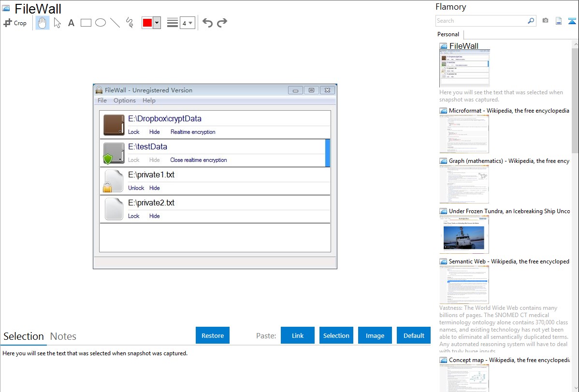Image resolution: width=579 pixels, height=392 pixels.
Task: Click the Graph (mathematics) title text
Action: point(509,161)
